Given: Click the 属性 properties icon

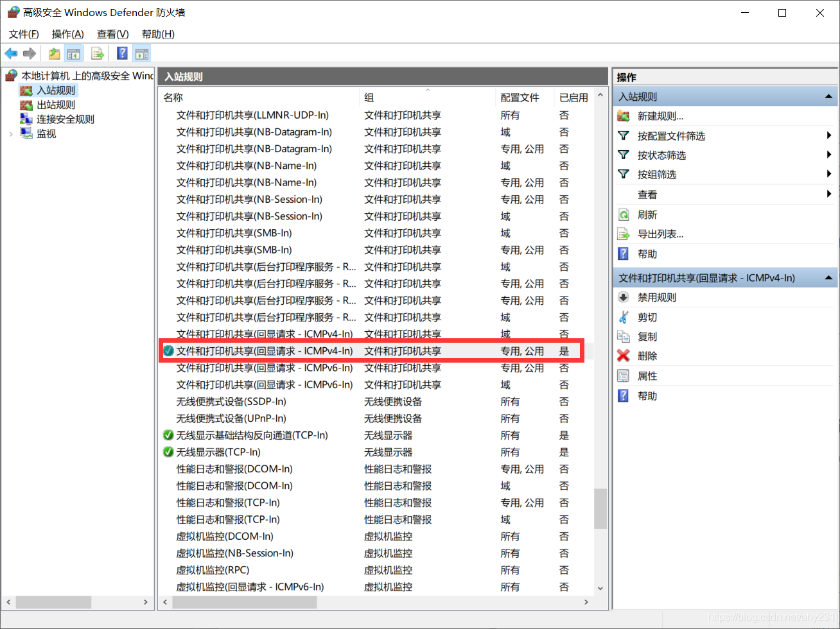Looking at the screenshot, I should point(624,376).
